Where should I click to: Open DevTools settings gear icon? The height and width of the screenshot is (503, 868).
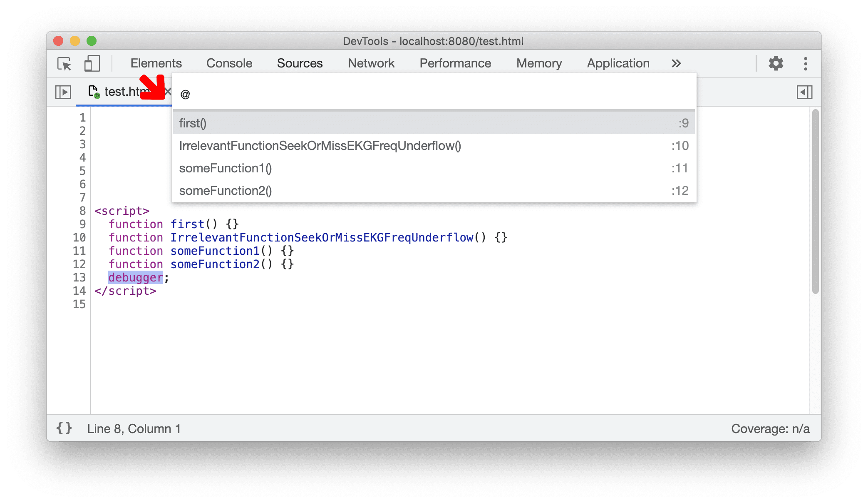(x=778, y=63)
